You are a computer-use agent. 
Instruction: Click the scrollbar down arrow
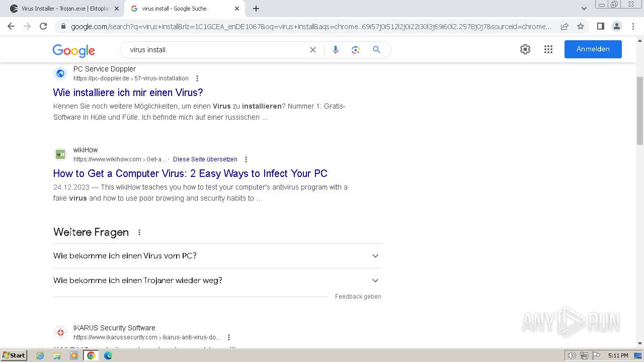[x=640, y=343]
